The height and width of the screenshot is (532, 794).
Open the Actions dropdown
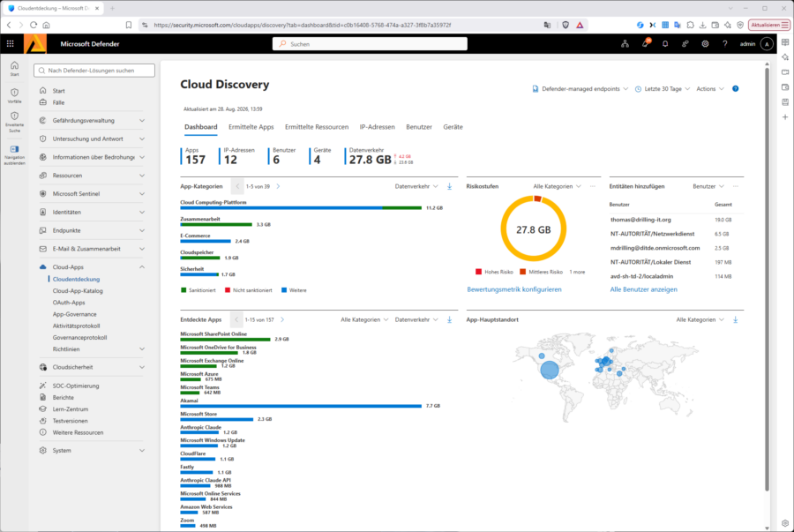(710, 88)
